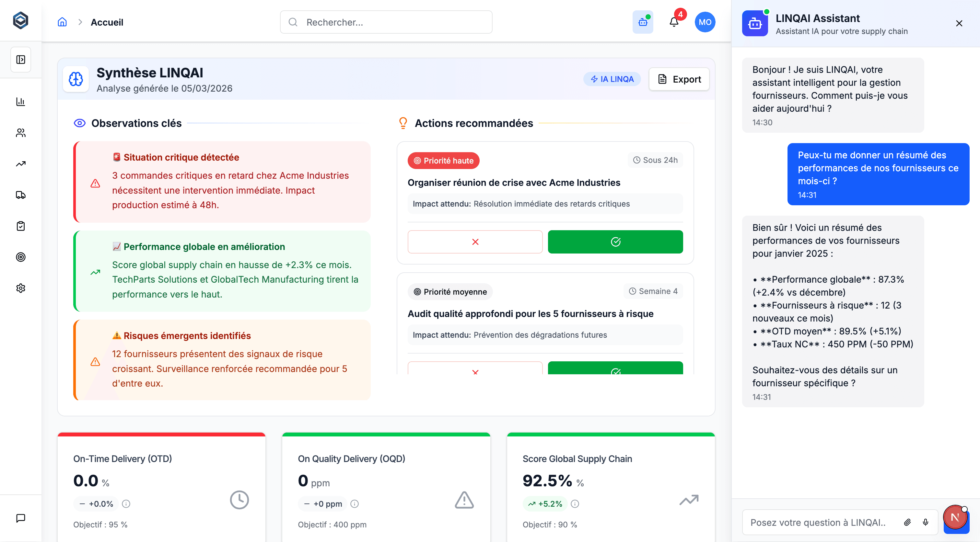Screen dimensions: 980x542
Task: Open the MO user profile menu
Action: pyautogui.click(x=705, y=22)
